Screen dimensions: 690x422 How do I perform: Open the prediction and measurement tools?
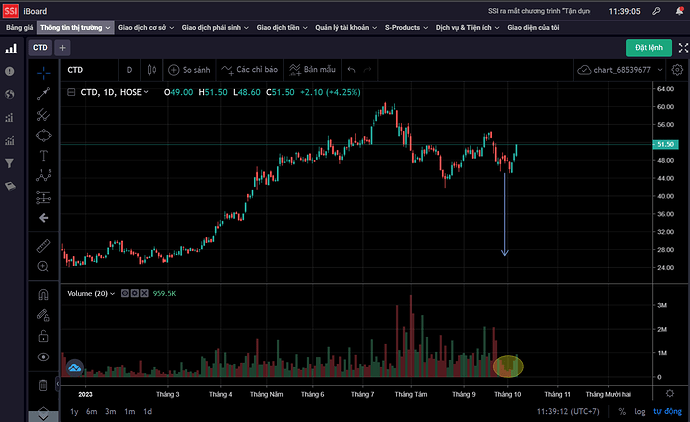[x=43, y=197]
